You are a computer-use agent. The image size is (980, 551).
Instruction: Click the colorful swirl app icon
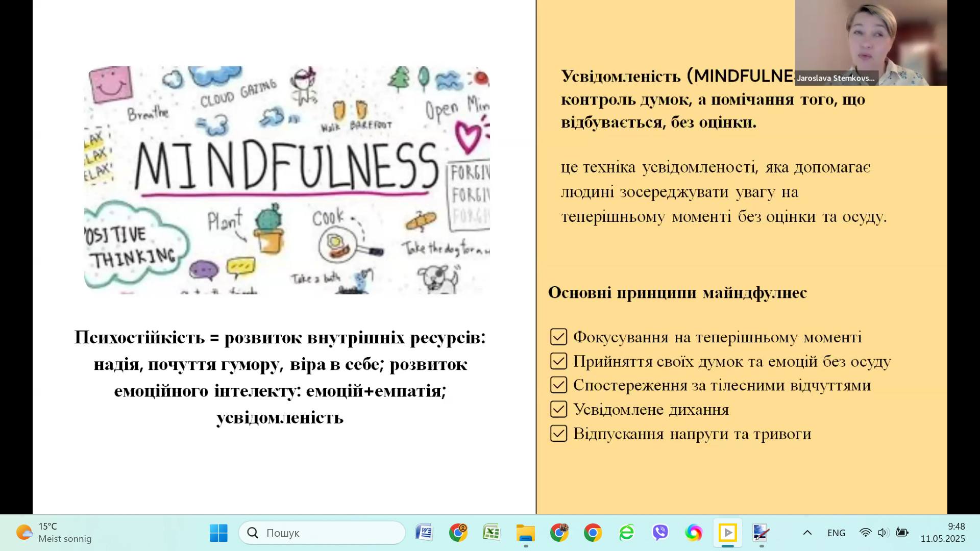point(694,533)
